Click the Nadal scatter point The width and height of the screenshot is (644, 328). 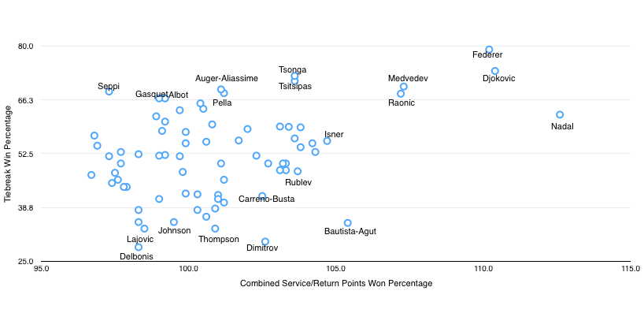click(x=560, y=115)
